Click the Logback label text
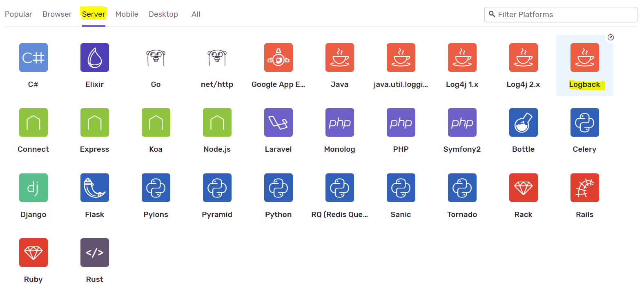This screenshot has height=297, width=644. 585,84
